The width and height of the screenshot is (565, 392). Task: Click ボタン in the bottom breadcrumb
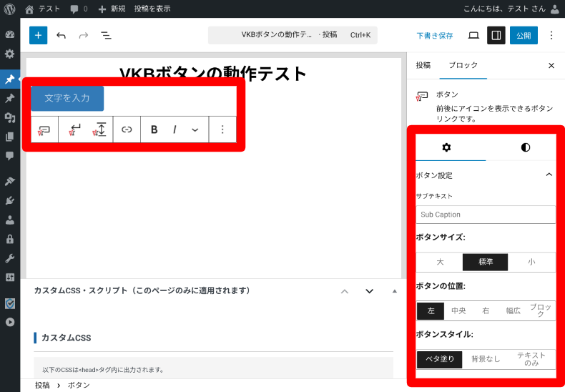(79, 385)
